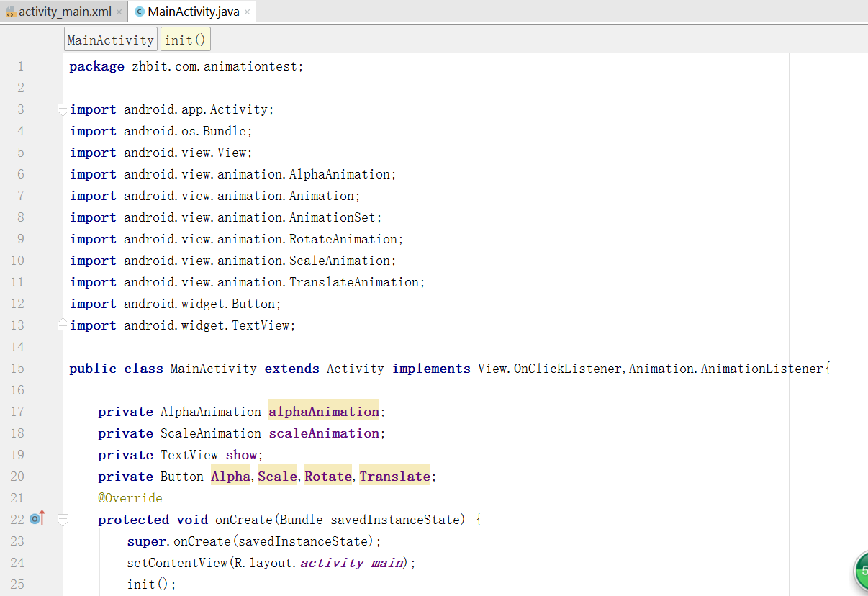The height and width of the screenshot is (596, 868).
Task: Click the highlighted alphaAnimation field name
Action: [x=324, y=412]
